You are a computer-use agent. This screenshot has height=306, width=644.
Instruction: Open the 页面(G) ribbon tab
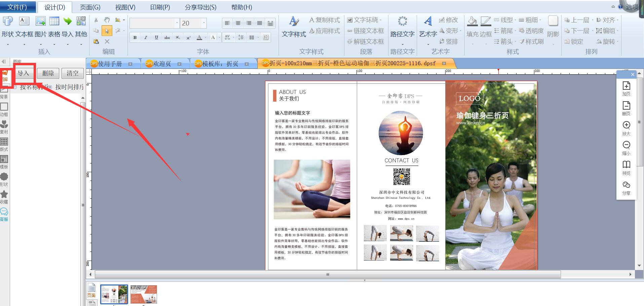pyautogui.click(x=90, y=7)
